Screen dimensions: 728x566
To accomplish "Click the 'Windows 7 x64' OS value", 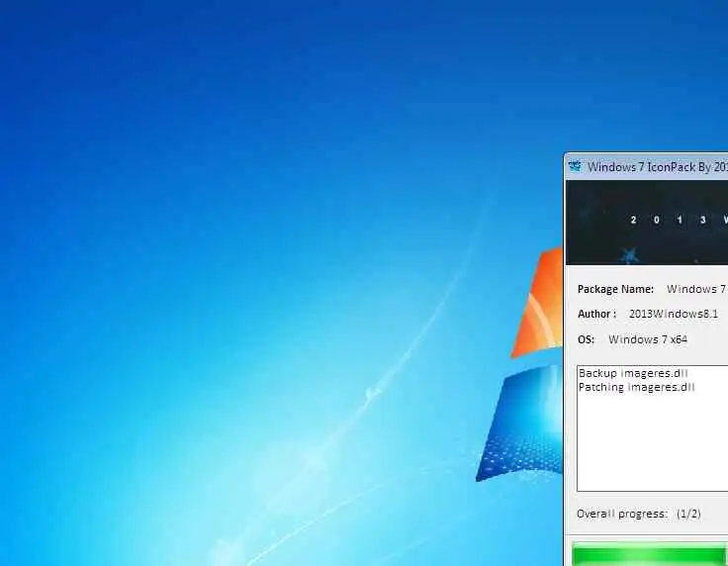I will 648,339.
